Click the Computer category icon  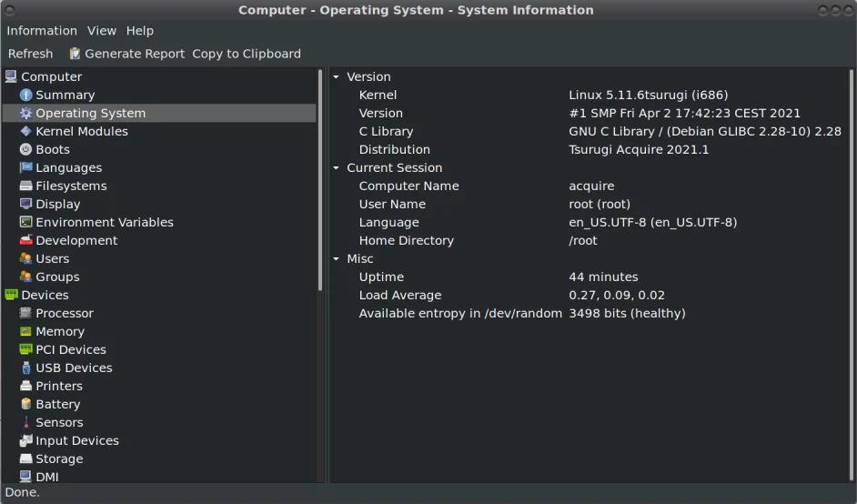11,76
